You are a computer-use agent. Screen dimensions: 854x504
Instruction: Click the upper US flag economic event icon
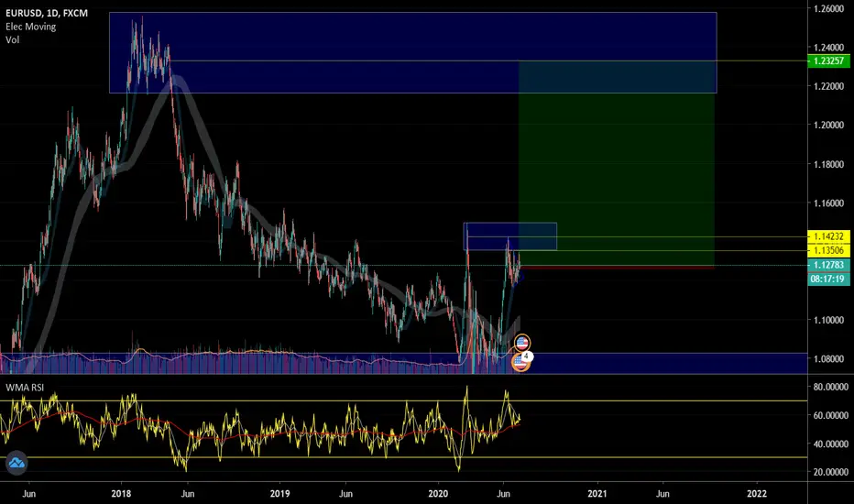coord(521,343)
